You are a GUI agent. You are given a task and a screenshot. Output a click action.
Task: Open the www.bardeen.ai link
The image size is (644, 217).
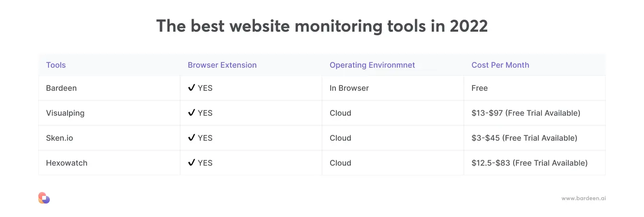coord(584,198)
